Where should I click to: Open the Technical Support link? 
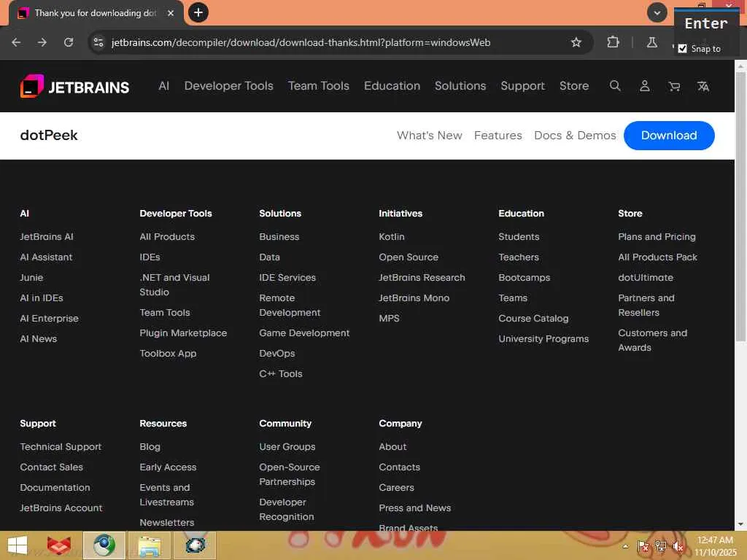coord(61,447)
